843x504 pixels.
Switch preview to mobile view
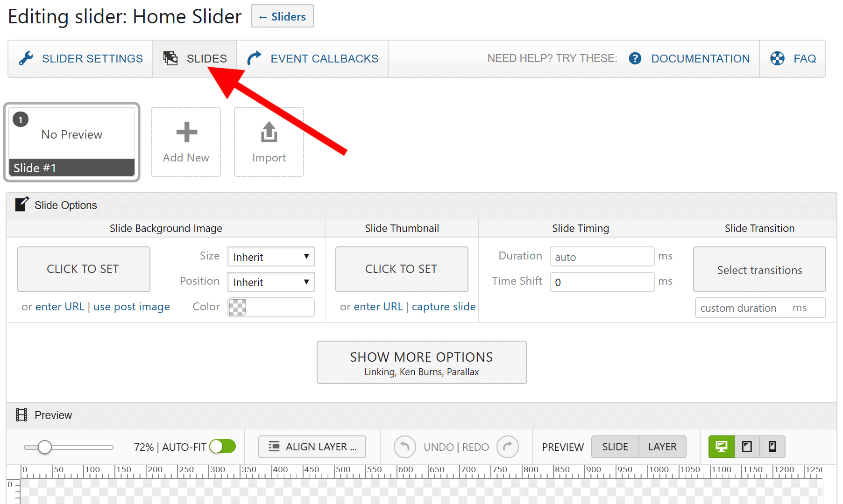(x=772, y=447)
